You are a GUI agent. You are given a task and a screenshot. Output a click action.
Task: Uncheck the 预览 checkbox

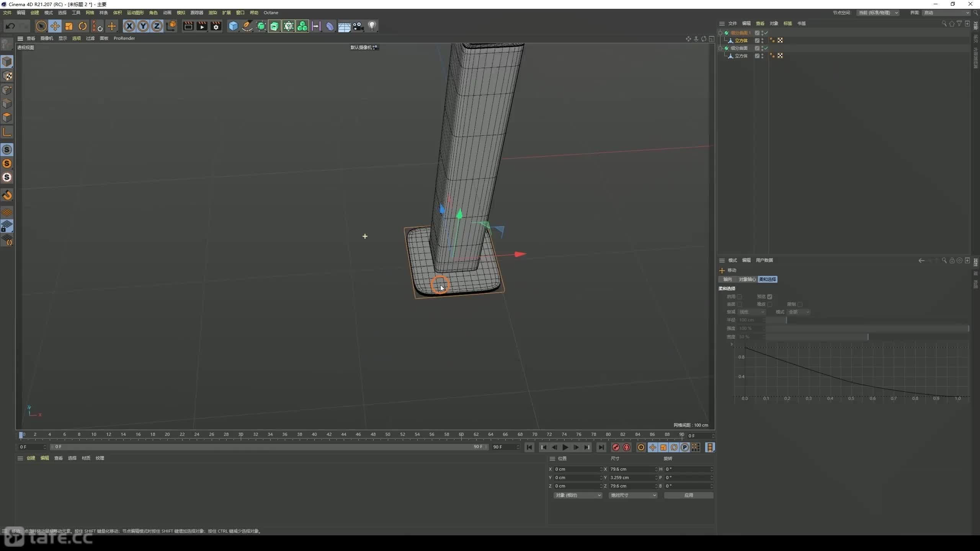point(769,297)
